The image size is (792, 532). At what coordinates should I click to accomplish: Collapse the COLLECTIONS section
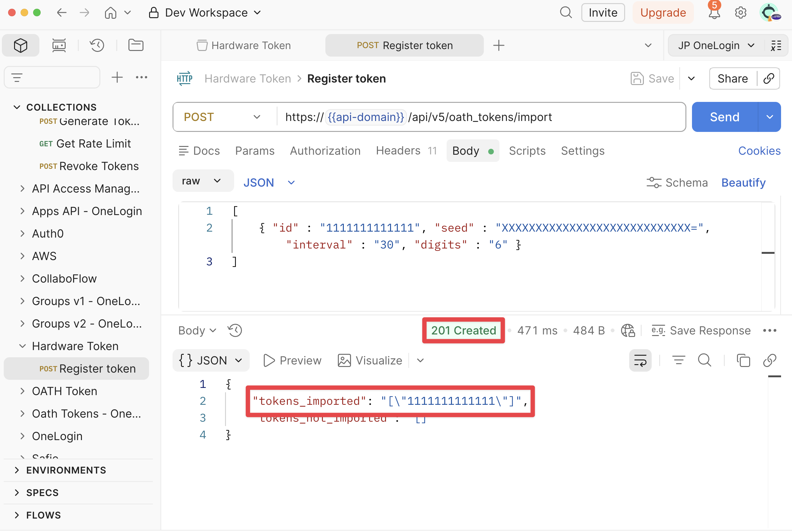[17, 107]
